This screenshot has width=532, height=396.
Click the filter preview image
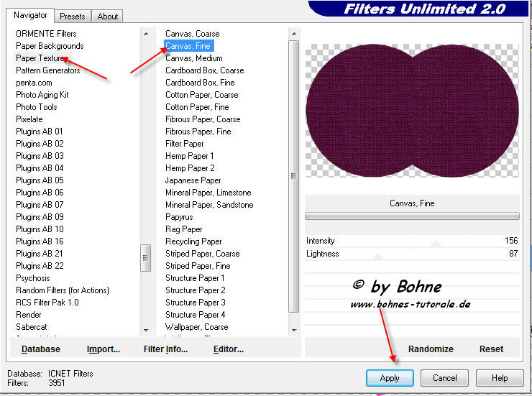[x=412, y=109]
